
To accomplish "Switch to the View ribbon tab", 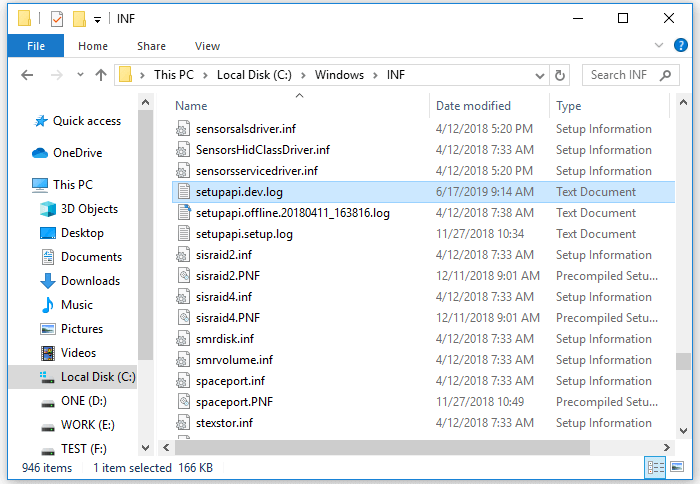I will [x=207, y=46].
